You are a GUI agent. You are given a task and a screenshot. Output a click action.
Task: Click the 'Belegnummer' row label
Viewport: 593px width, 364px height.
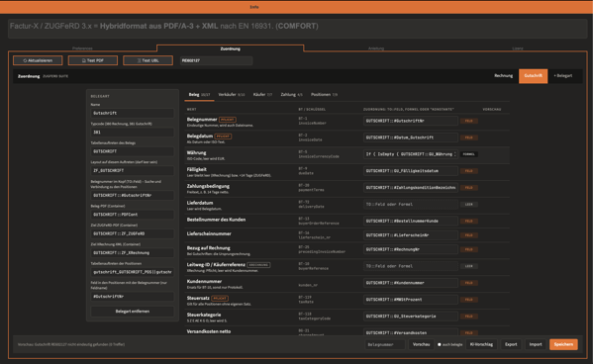(202, 120)
